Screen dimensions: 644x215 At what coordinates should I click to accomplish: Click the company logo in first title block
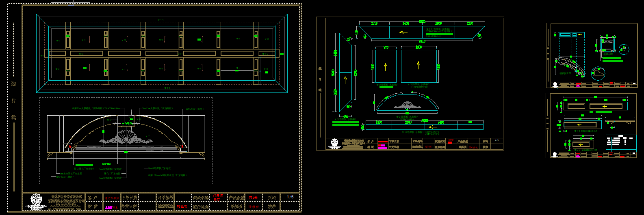pos(37,201)
